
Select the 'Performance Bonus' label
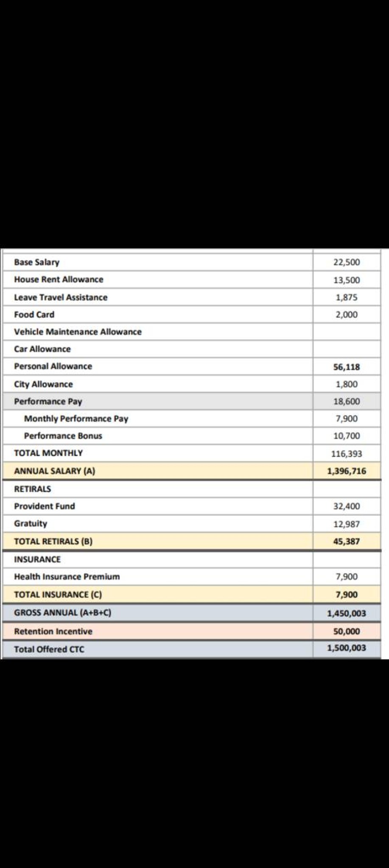[63, 436]
